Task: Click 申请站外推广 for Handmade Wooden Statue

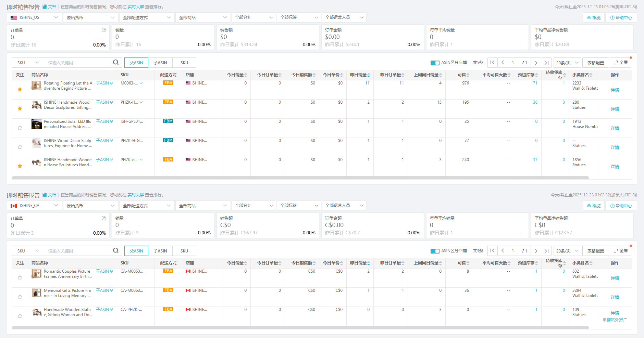Action: click(615, 320)
